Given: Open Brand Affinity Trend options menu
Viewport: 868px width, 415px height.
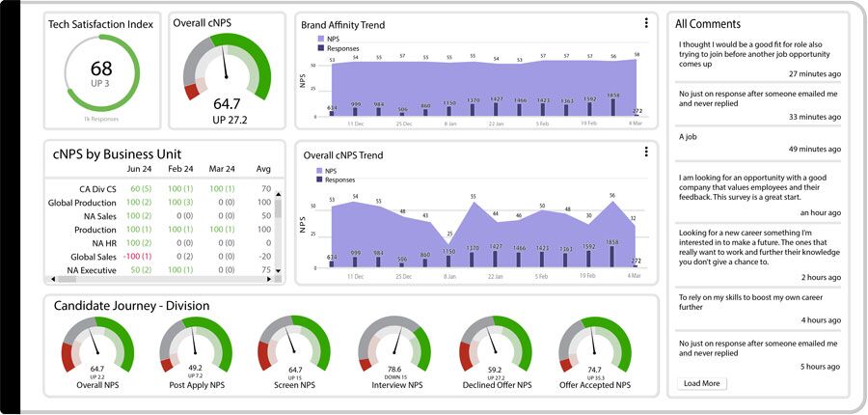Looking at the screenshot, I should point(646,23).
